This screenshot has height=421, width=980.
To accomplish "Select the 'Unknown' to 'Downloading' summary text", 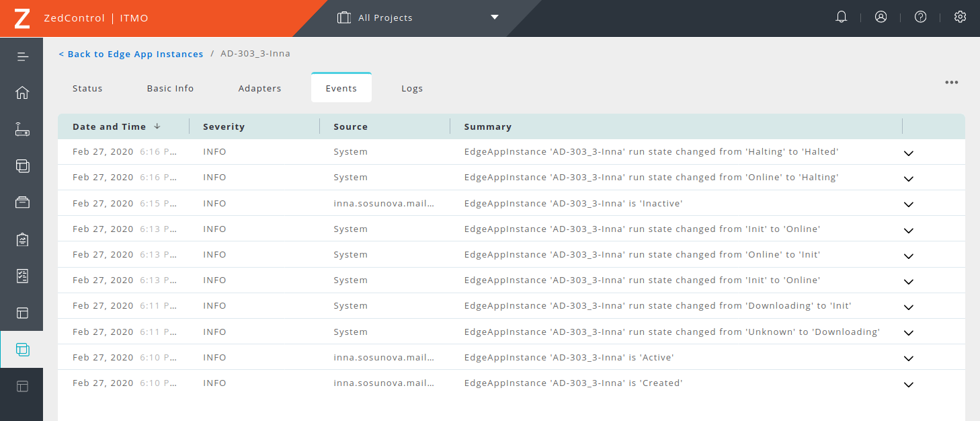I will (x=672, y=332).
